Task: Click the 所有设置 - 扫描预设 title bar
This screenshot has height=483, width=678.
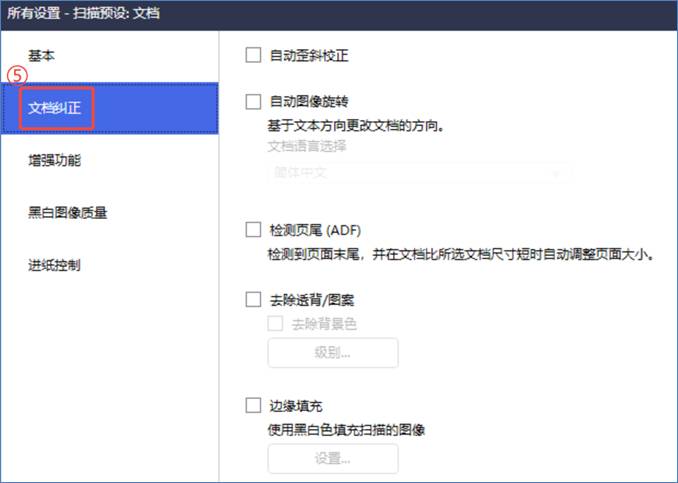Action: tap(84, 14)
